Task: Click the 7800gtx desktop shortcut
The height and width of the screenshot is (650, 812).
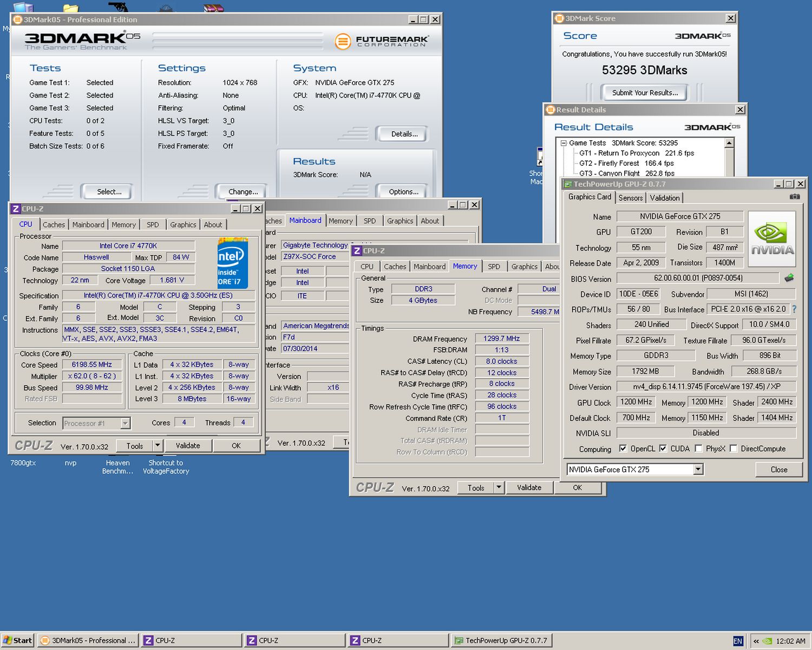Action: [x=23, y=463]
